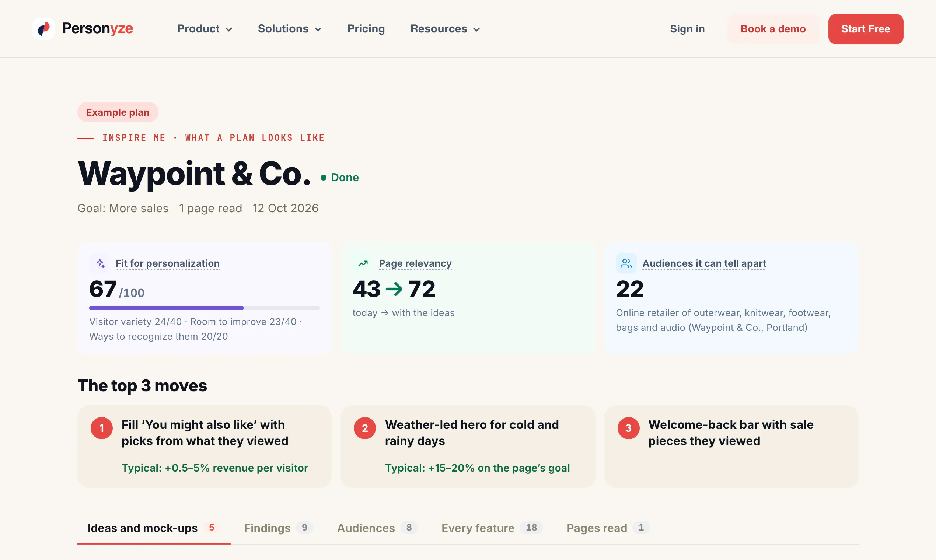The width and height of the screenshot is (936, 560).
Task: Open the Fill 'You might also like' move card
Action: click(204, 447)
